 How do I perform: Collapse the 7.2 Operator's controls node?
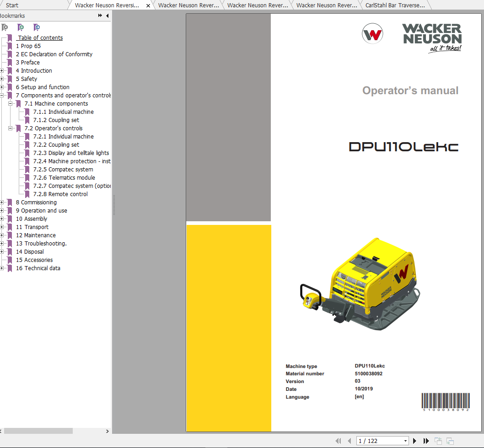pos(10,128)
